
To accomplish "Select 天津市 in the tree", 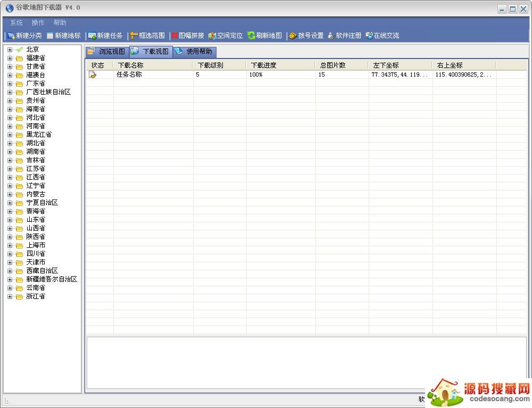I will coord(36,262).
